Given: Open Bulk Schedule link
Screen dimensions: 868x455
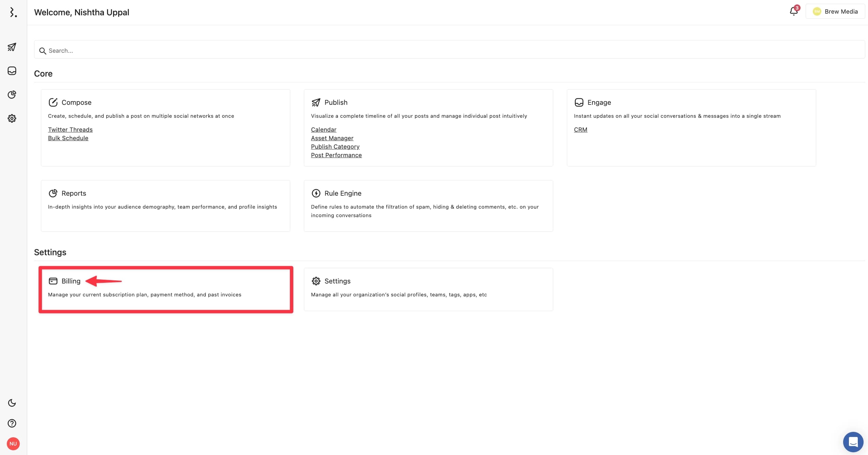Looking at the screenshot, I should [68, 138].
